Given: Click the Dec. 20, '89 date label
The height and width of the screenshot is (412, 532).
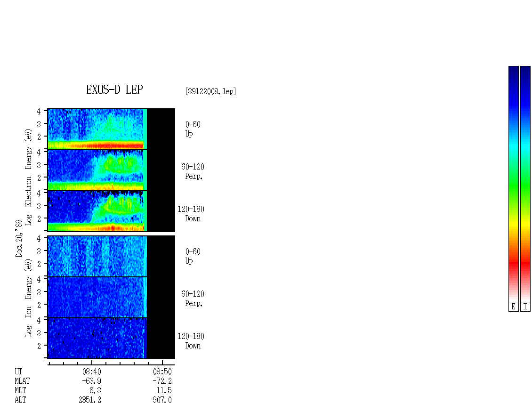Looking at the screenshot, I should click(19, 238).
